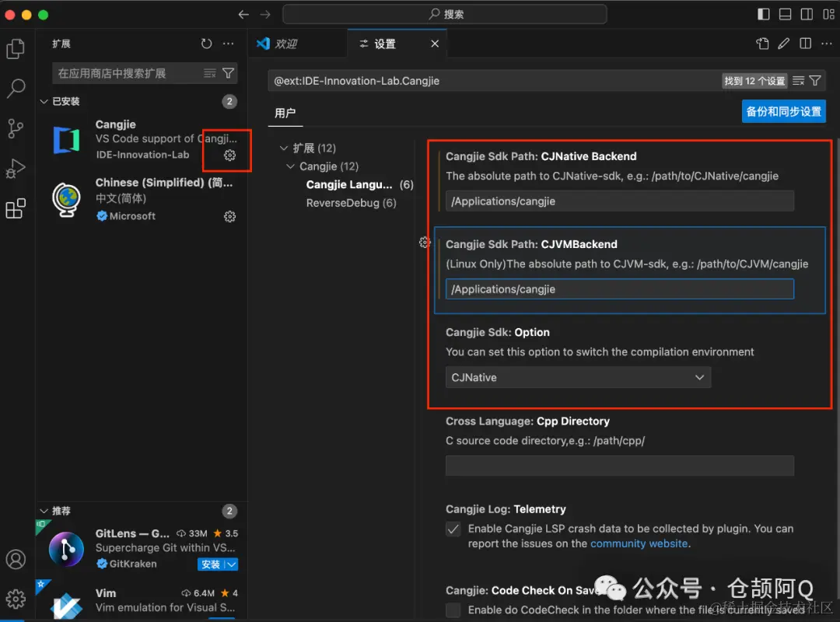Viewport: 840px width, 622px height.
Task: Open Run and Debug view
Action: pyautogui.click(x=16, y=168)
